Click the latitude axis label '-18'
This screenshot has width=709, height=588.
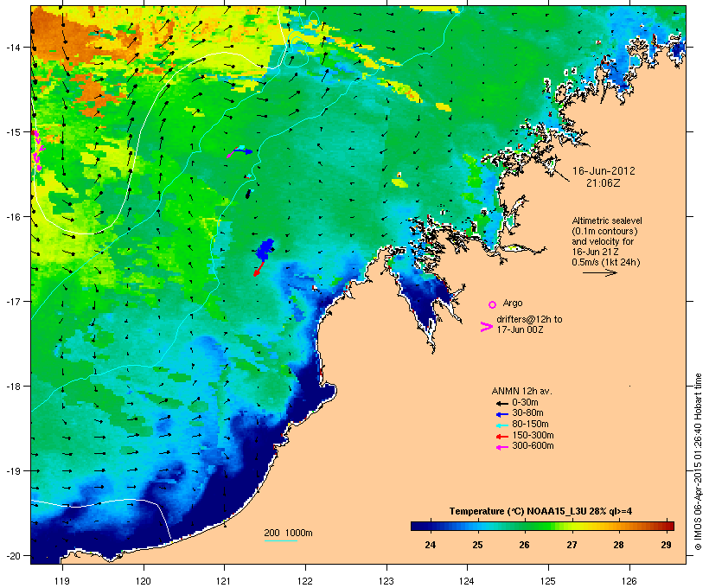pos(13,387)
